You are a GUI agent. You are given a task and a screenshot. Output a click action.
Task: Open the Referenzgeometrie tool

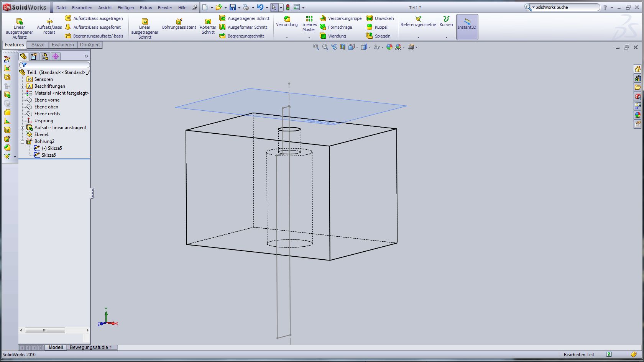[x=418, y=21]
